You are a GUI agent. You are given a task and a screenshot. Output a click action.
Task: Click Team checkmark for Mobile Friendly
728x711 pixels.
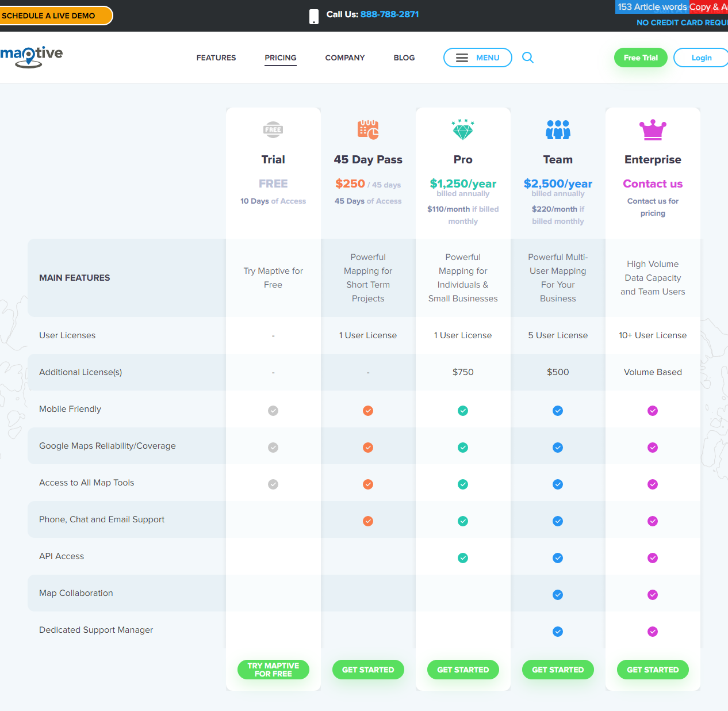tap(558, 411)
